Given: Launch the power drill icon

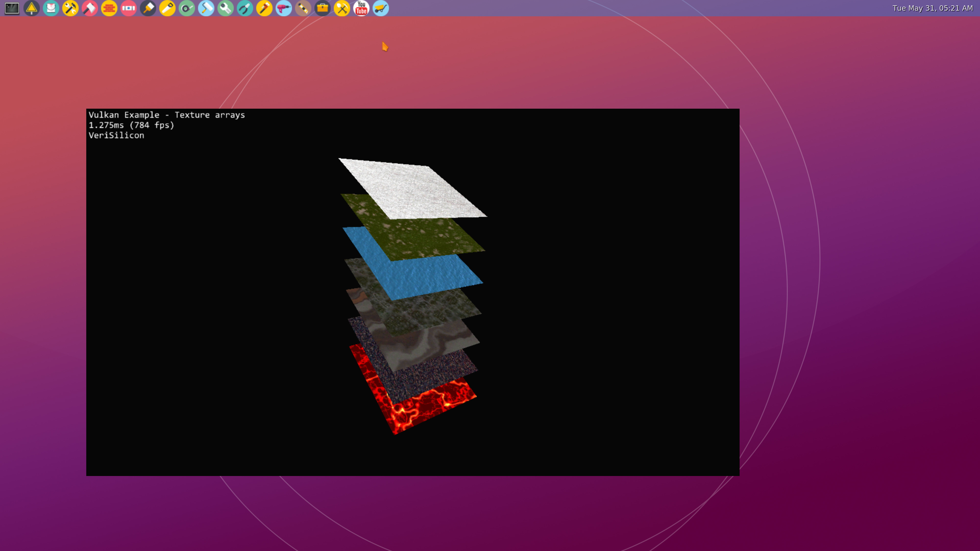Looking at the screenshot, I should pyautogui.click(x=284, y=8).
